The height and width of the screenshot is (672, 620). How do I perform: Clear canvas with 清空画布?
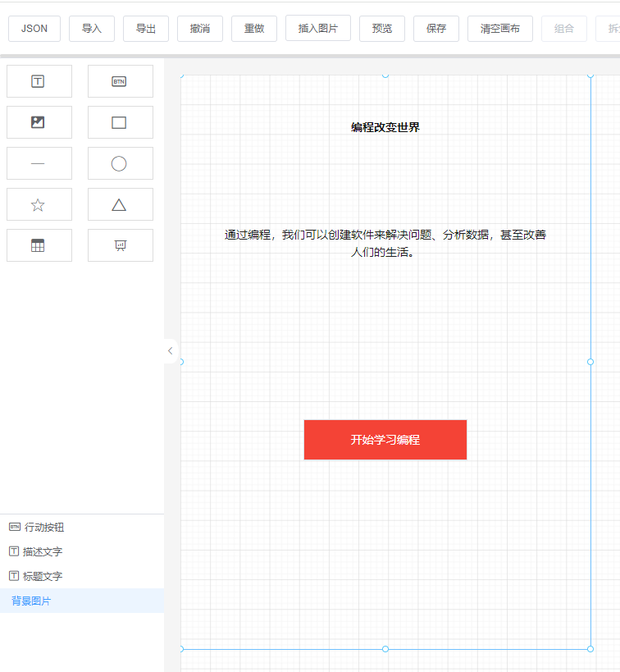coord(500,29)
